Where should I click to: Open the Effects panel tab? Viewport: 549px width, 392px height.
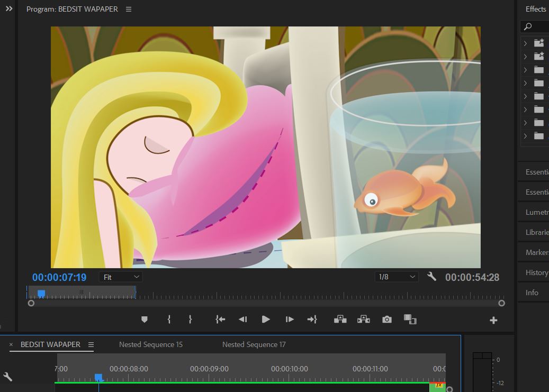535,9
